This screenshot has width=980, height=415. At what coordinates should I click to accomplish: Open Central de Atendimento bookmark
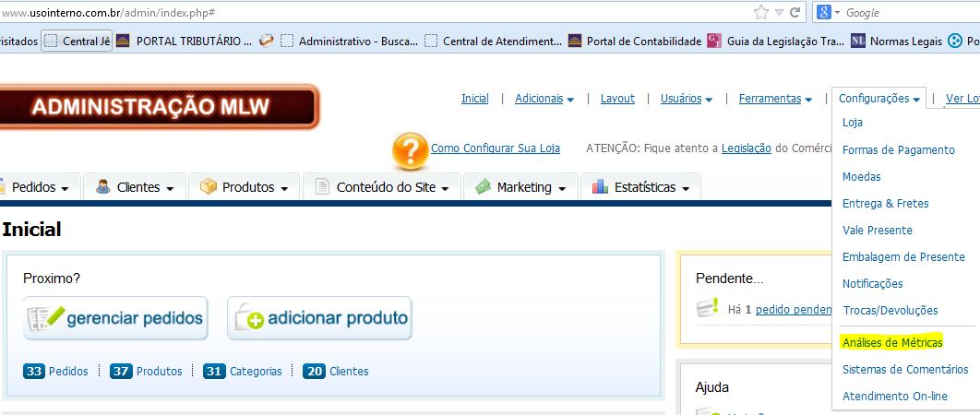(x=494, y=41)
